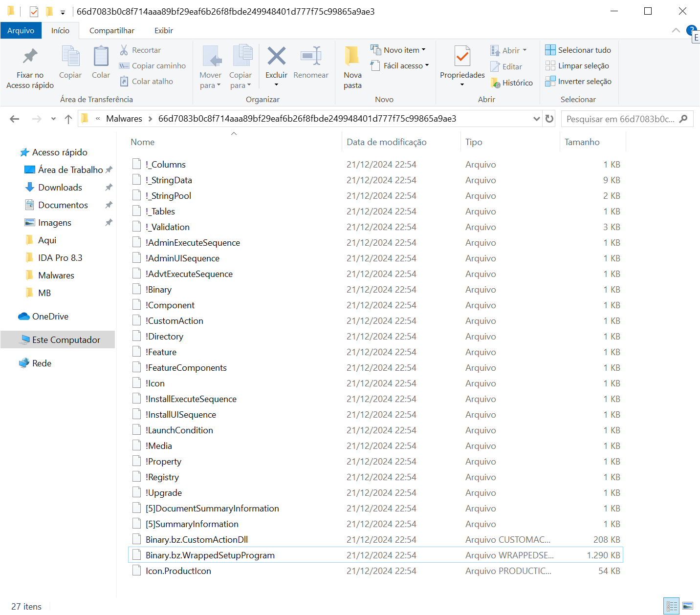This screenshot has width=700, height=615.
Task: Expand the address bar history dropdown
Action: (536, 119)
